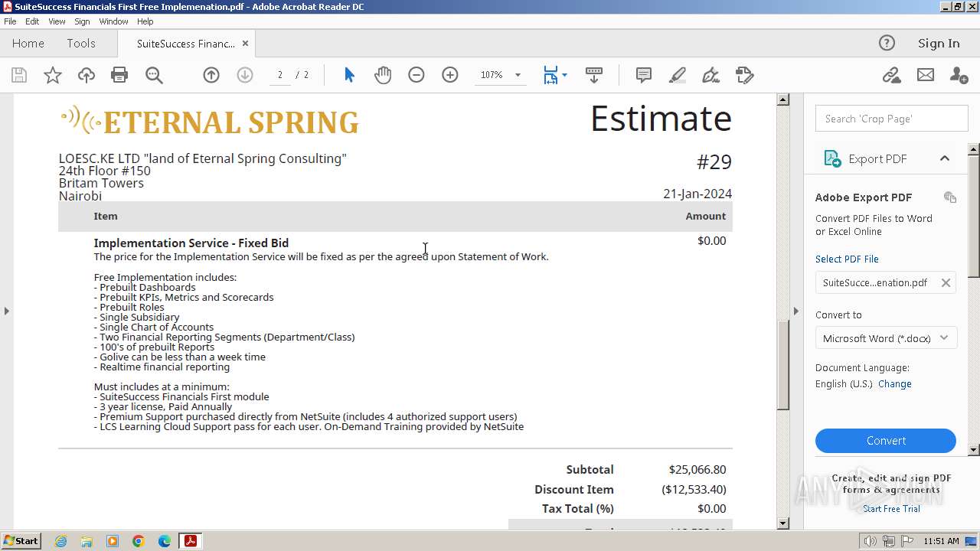The height and width of the screenshot is (551, 980).
Task: Expand the left navigation pane arrow
Action: [x=7, y=311]
